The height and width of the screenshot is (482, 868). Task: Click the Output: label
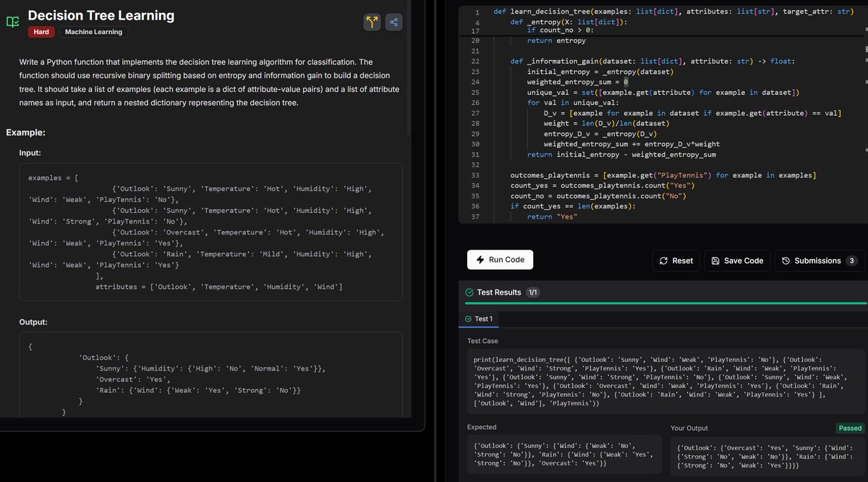tap(33, 321)
